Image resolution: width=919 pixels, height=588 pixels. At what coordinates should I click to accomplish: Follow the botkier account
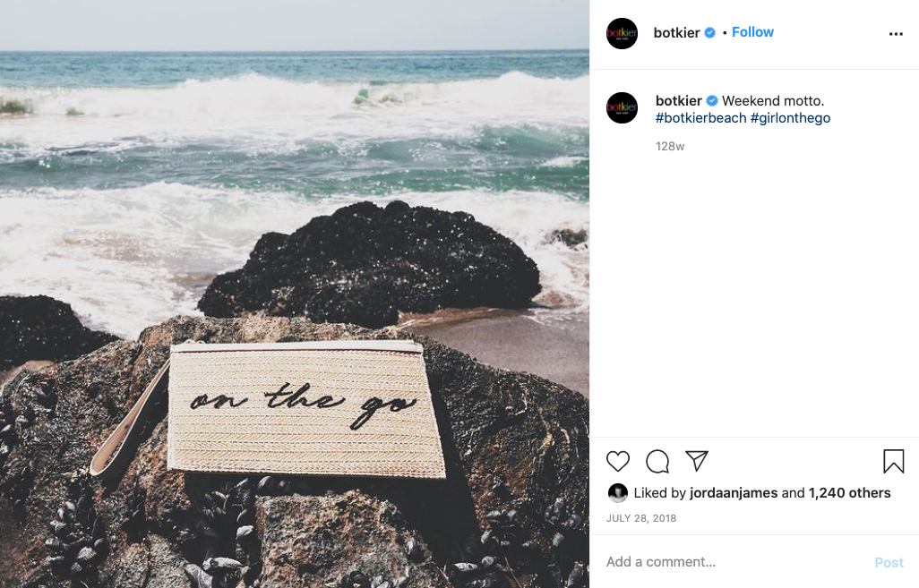pyautogui.click(x=752, y=32)
